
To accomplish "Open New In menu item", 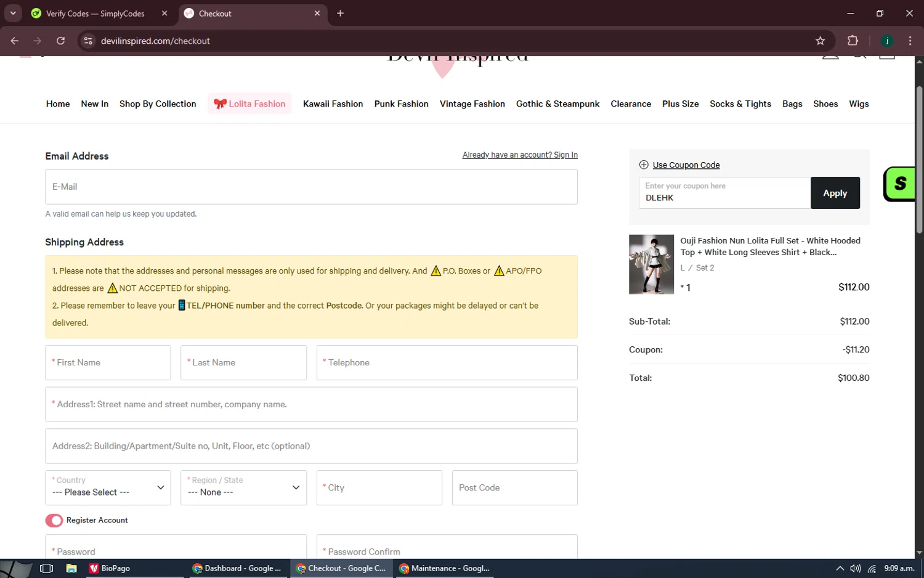I will [94, 104].
